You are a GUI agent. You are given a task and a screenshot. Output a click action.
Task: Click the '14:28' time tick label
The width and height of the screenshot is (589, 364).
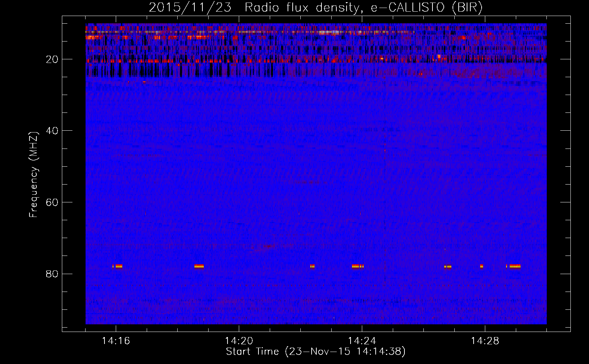(x=485, y=341)
